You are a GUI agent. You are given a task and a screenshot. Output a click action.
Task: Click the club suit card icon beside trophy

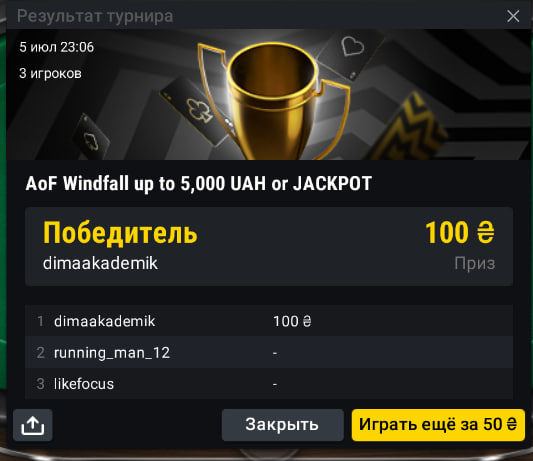(199, 110)
